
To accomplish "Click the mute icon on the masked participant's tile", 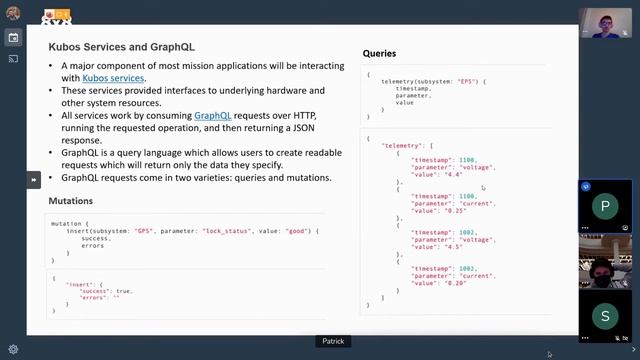I will click(x=625, y=283).
